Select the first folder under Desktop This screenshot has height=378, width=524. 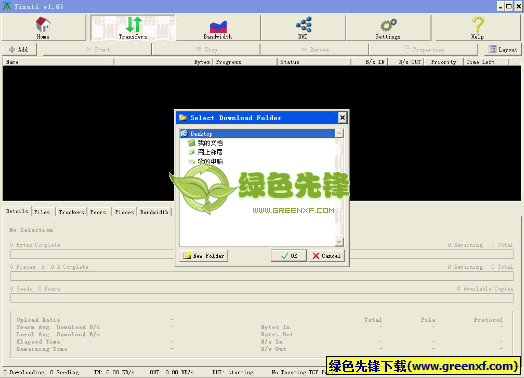pos(206,143)
